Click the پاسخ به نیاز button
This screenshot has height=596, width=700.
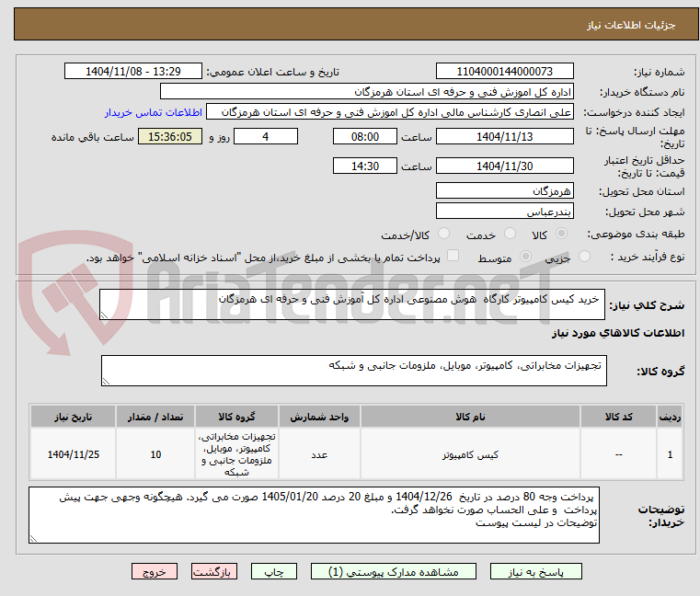click(535, 571)
